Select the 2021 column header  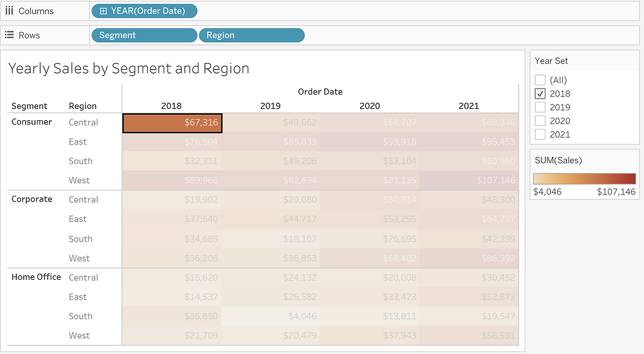[x=469, y=106]
